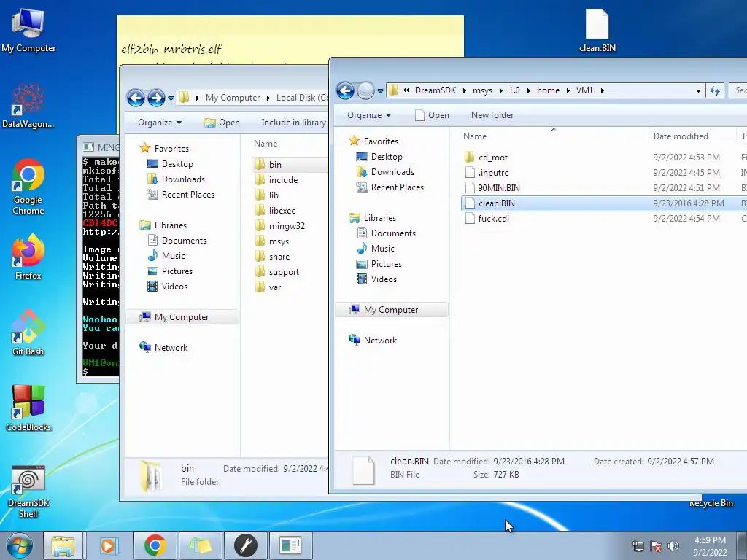This screenshot has height=560, width=747.
Task: Open Chrome from the taskbar
Action: pyautogui.click(x=155, y=545)
